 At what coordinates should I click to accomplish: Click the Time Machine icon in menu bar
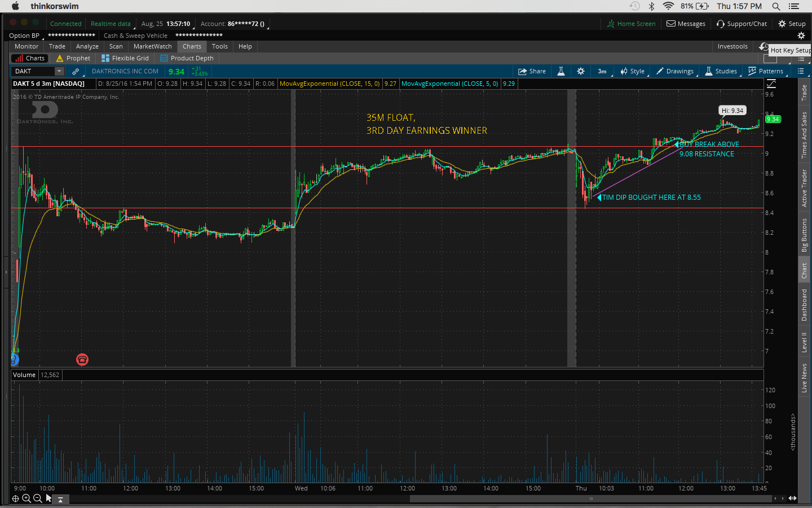click(x=634, y=6)
